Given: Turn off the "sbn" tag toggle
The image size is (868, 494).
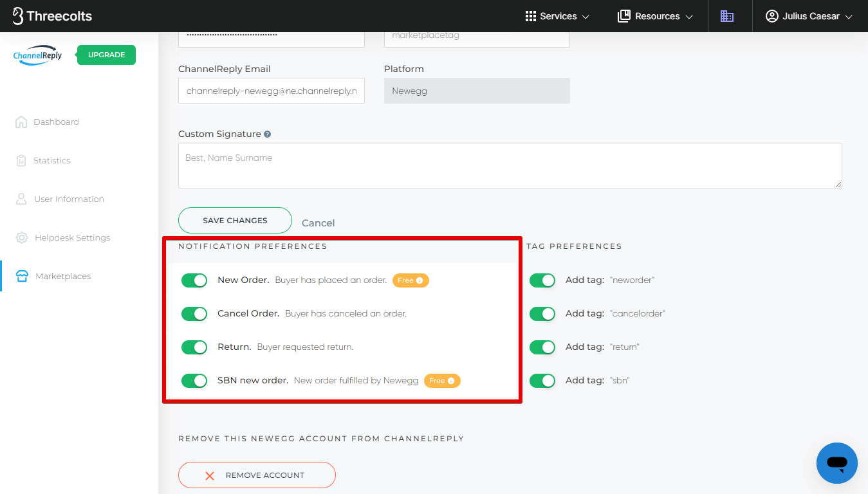Looking at the screenshot, I should click(542, 381).
